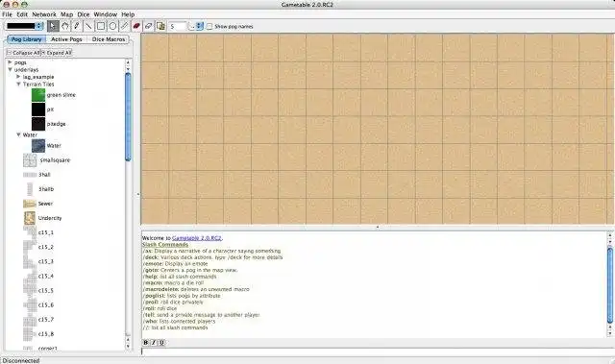Select the black pit tile thumbnail
This screenshot has width=615, height=364.
coord(38,109)
